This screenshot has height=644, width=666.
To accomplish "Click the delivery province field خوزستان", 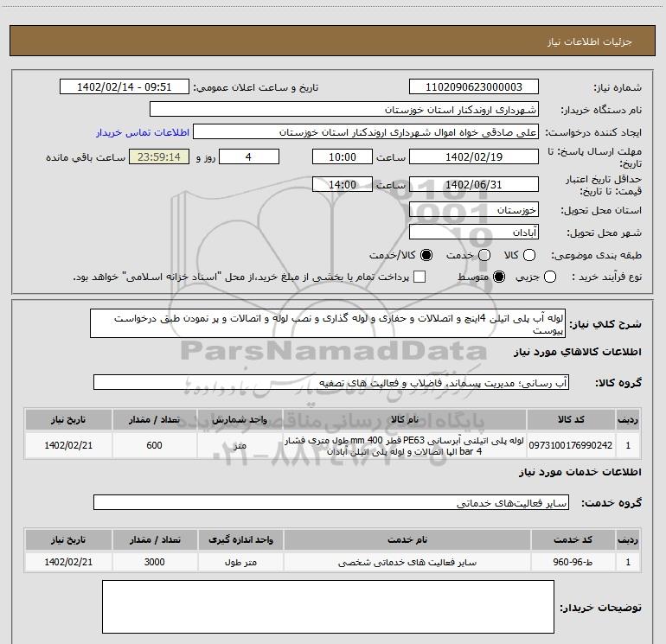I will click(474, 209).
